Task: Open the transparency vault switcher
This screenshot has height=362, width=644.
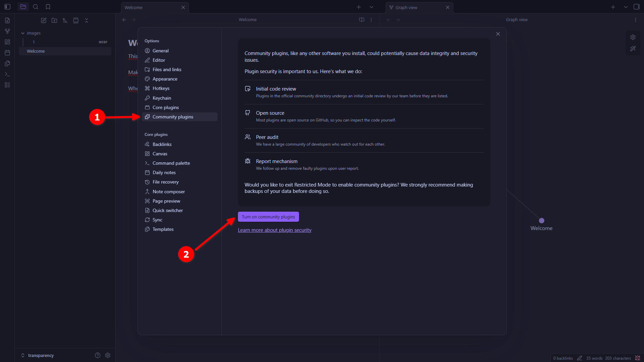Action: [37, 355]
